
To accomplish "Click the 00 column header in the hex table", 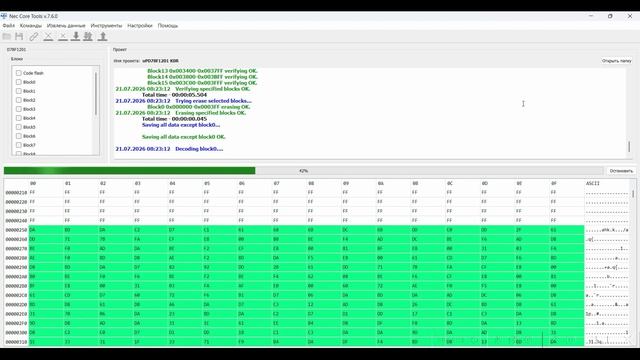I will pyautogui.click(x=33, y=184).
